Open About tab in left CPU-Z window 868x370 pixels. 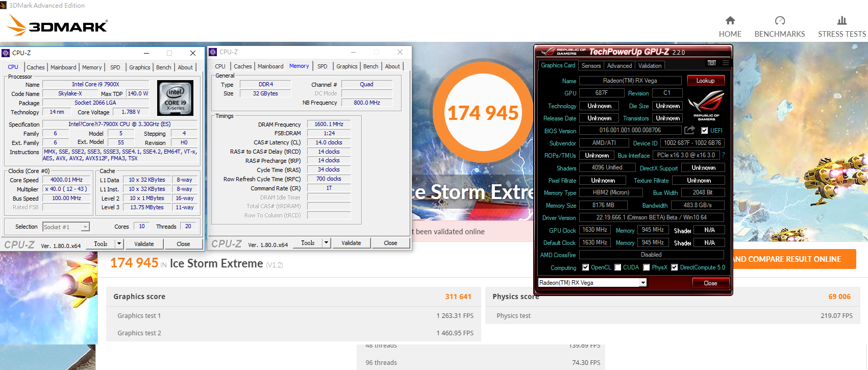(x=186, y=67)
